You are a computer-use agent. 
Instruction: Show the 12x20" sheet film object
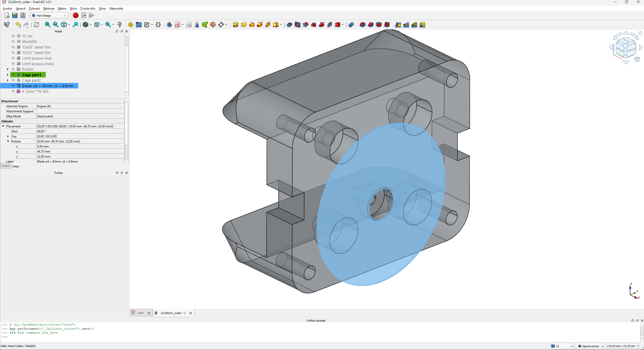(13, 47)
